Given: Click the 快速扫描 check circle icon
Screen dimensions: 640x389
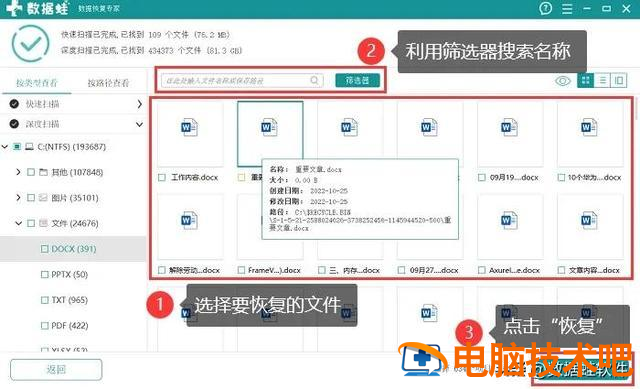Looking at the screenshot, I should [x=14, y=104].
